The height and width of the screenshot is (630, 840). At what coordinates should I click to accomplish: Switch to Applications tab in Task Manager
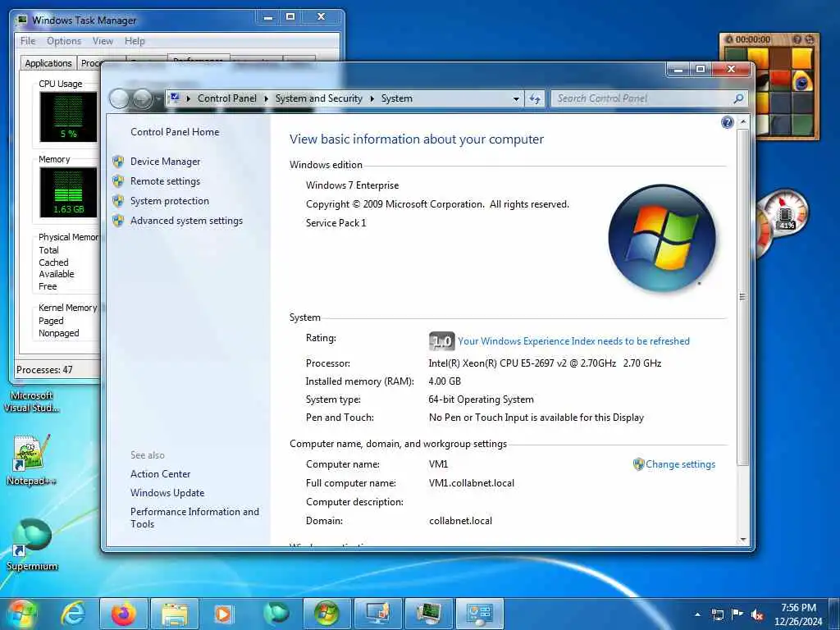coord(48,63)
